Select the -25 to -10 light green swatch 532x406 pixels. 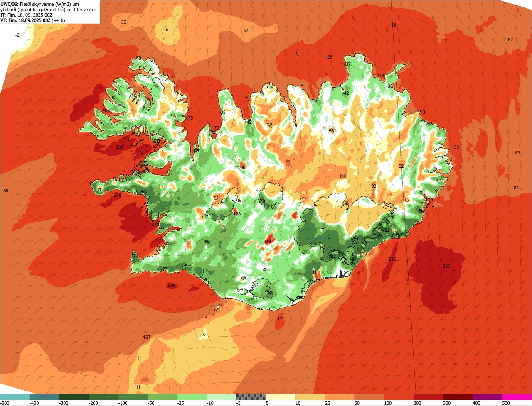click(192, 397)
